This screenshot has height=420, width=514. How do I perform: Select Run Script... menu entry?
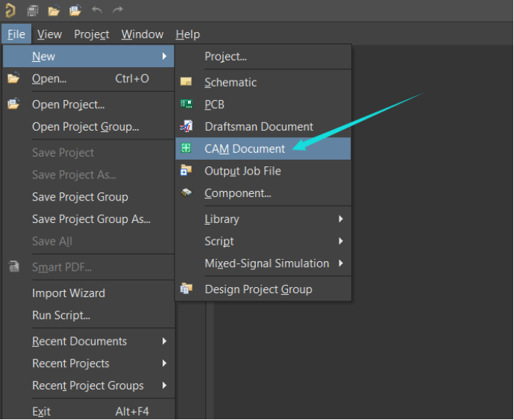[61, 316]
